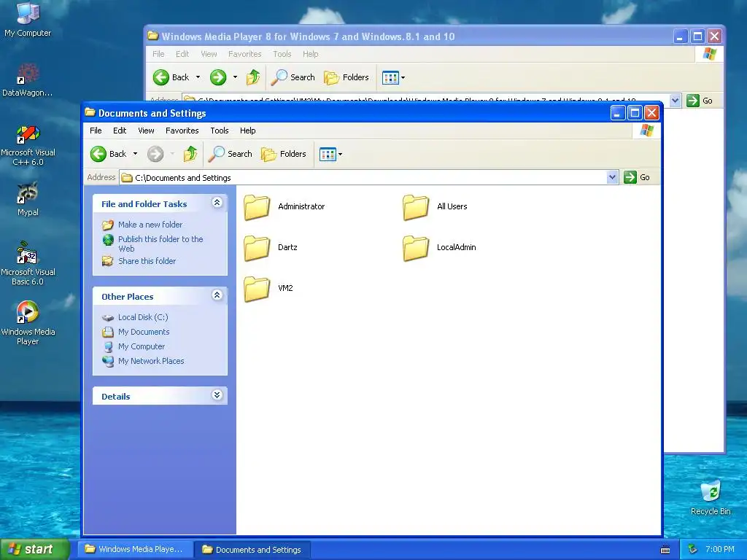
Task: Open My Computer from Other Places
Action: [142, 346]
